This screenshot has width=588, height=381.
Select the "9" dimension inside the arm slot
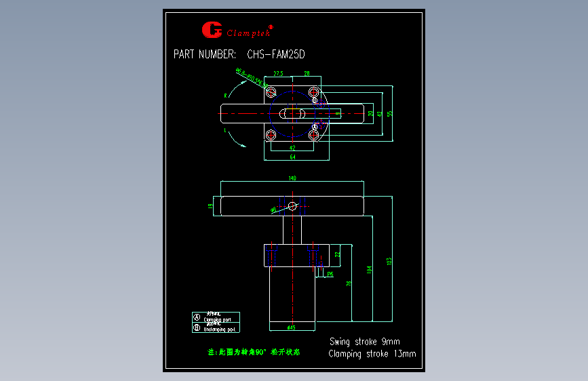[338, 113]
